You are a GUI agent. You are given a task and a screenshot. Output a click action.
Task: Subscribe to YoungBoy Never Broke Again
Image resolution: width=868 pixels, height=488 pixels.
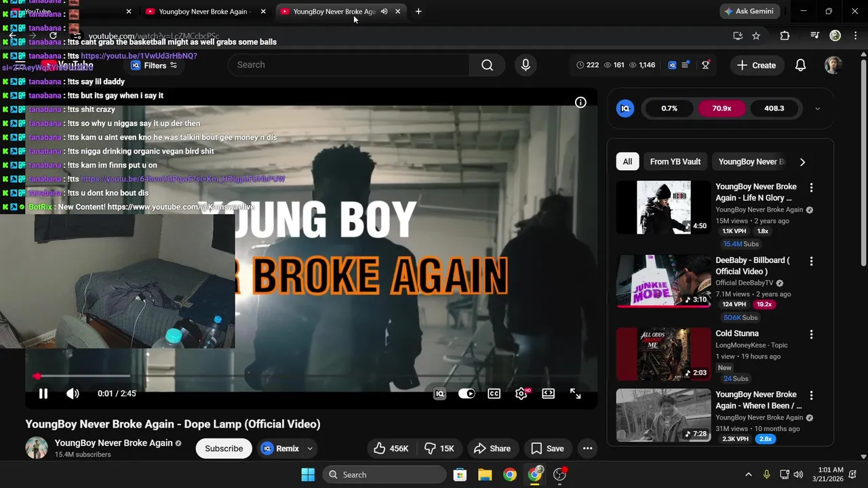coord(224,448)
